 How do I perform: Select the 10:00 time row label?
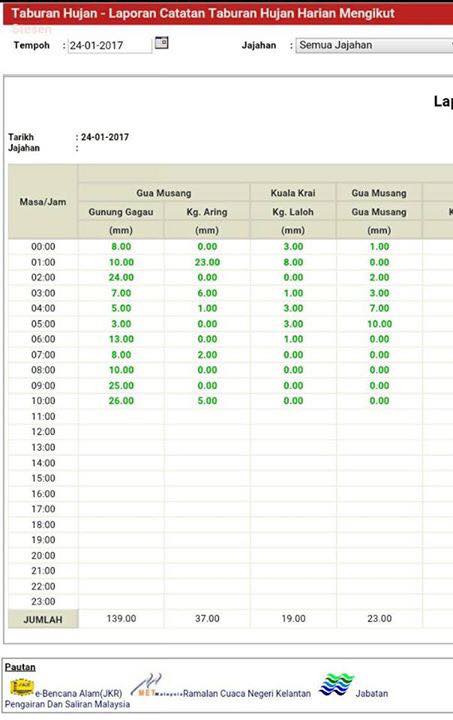(x=43, y=401)
